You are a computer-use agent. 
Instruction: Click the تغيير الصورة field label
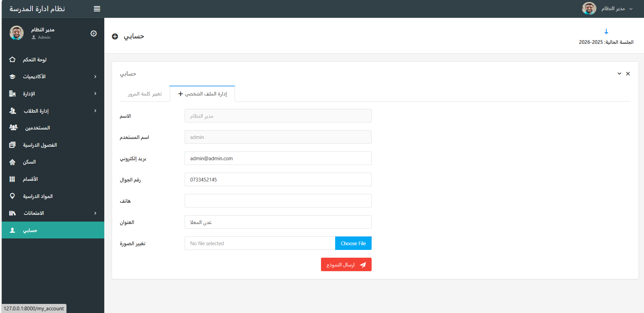tap(133, 244)
